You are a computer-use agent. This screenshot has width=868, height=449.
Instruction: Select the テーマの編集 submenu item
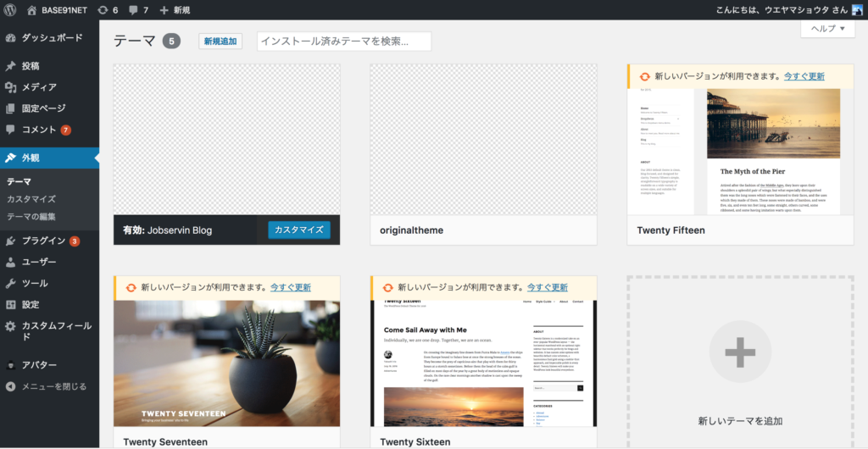pyautogui.click(x=31, y=217)
